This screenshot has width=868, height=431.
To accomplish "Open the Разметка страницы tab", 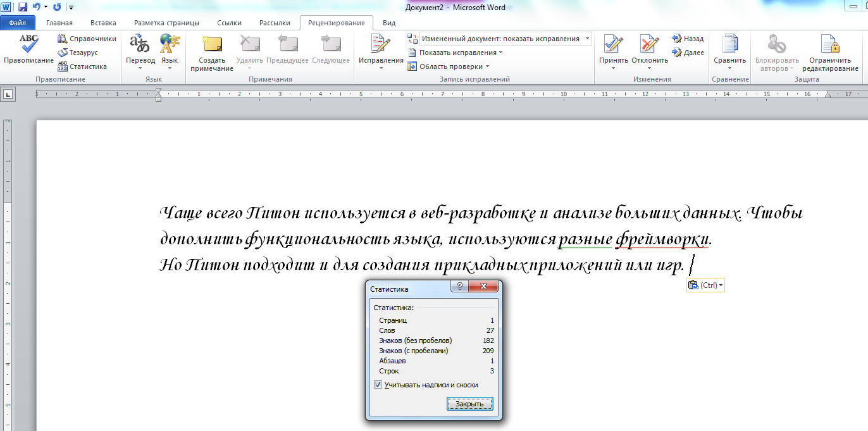I will [x=166, y=23].
